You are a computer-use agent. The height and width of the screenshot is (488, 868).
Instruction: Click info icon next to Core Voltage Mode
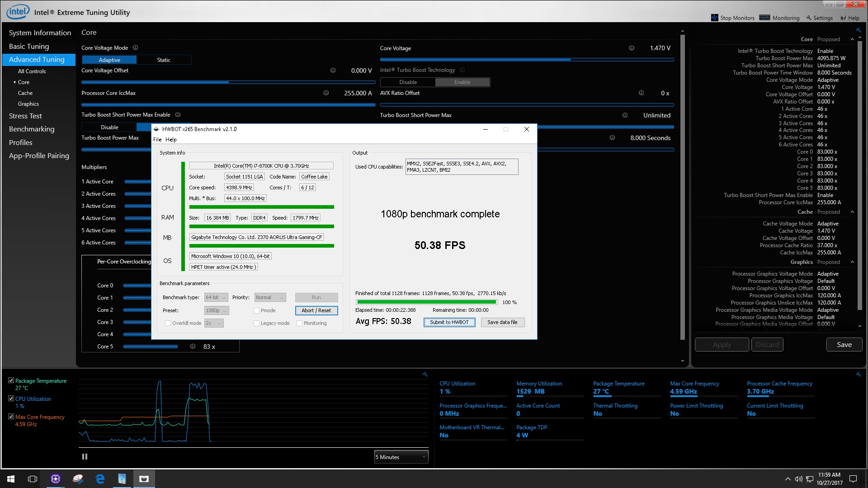135,47
